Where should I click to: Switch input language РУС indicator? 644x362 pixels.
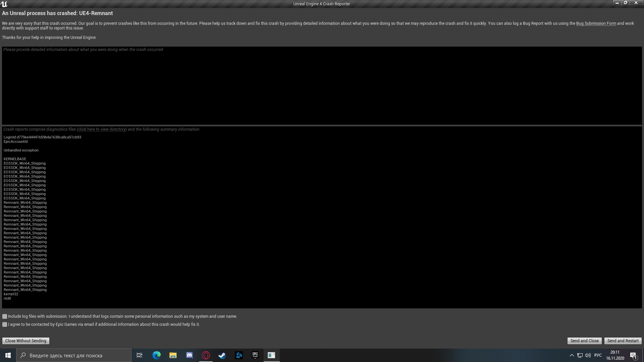598,355
